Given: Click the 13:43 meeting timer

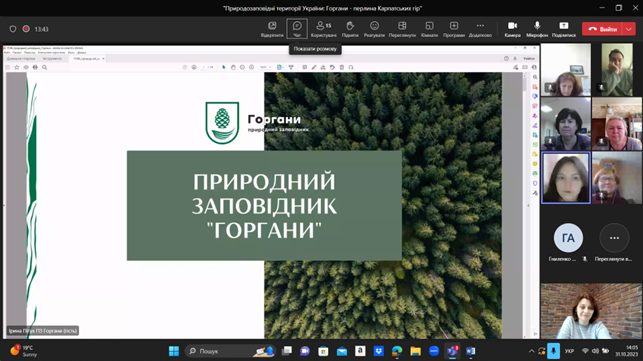Looking at the screenshot, I should coord(41,29).
